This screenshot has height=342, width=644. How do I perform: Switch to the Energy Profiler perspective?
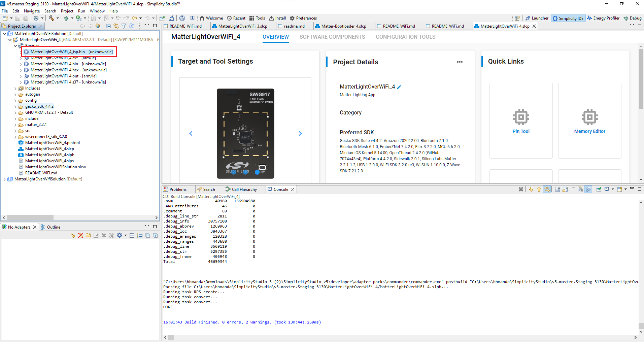pyautogui.click(x=603, y=18)
